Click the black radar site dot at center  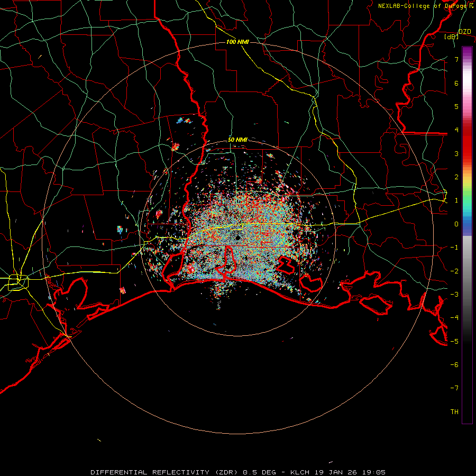237,237
